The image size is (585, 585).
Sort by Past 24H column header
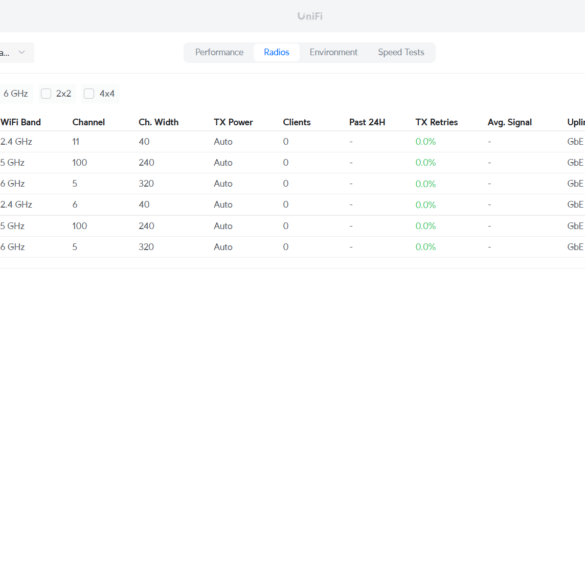[367, 122]
